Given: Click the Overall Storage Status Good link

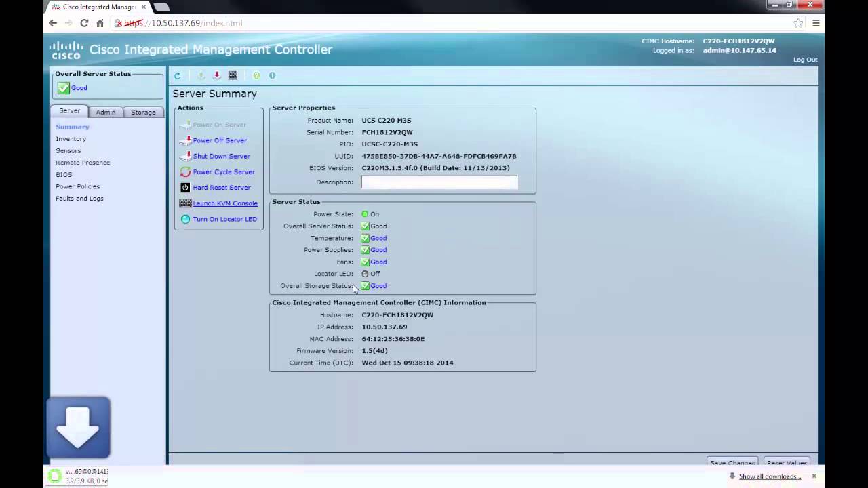Looking at the screenshot, I should tap(378, 286).
